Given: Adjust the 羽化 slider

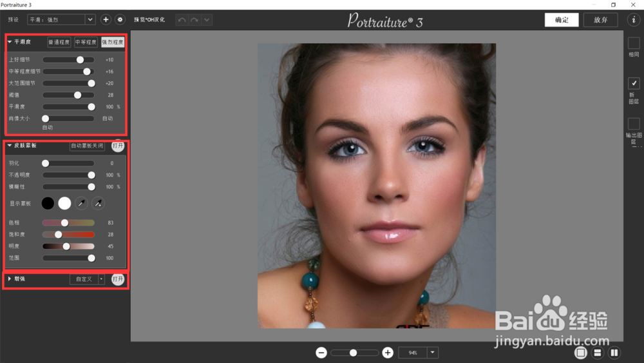Looking at the screenshot, I should point(69,163).
